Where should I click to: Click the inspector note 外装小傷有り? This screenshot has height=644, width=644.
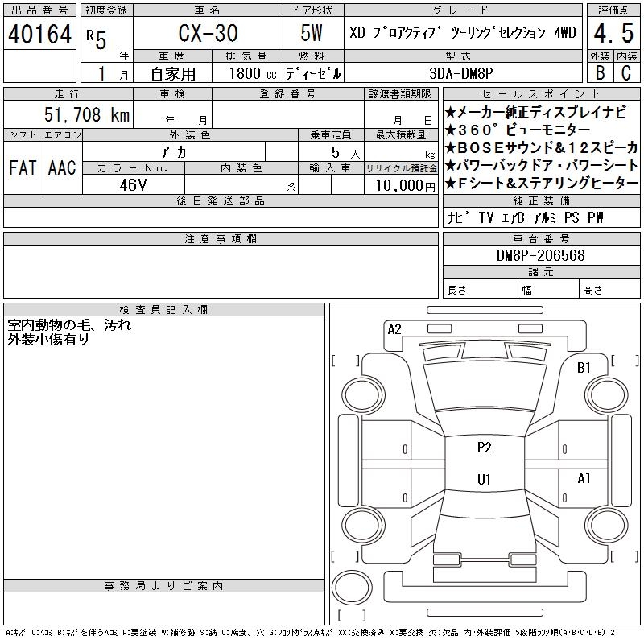[x=48, y=340]
